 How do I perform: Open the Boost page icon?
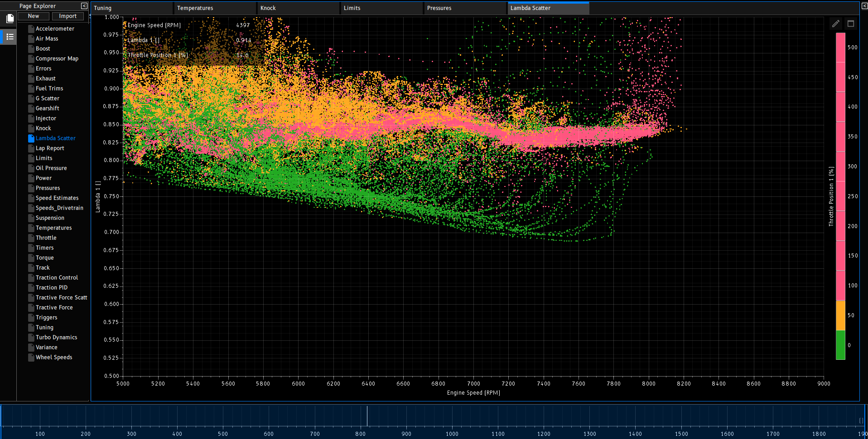(x=31, y=48)
